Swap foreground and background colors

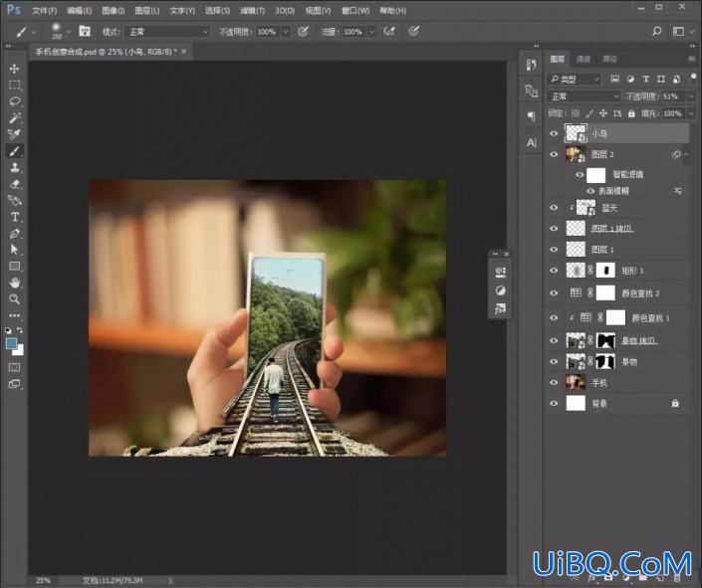click(x=20, y=329)
